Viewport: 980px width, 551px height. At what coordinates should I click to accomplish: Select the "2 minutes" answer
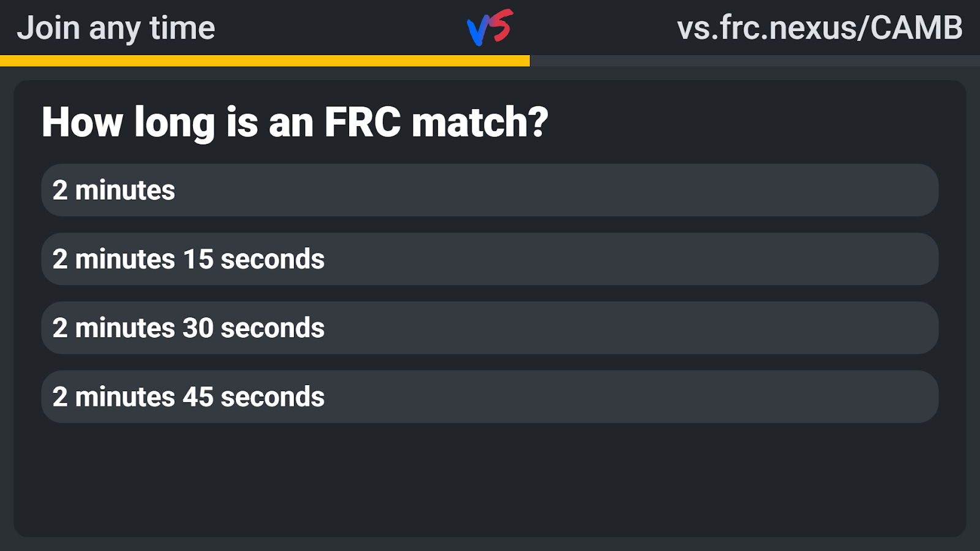(x=489, y=190)
